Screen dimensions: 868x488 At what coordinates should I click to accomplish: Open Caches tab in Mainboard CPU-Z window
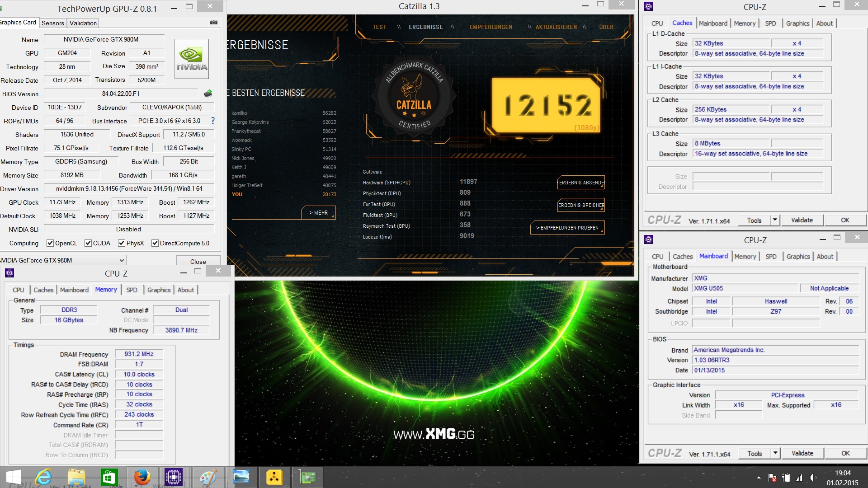(683, 257)
